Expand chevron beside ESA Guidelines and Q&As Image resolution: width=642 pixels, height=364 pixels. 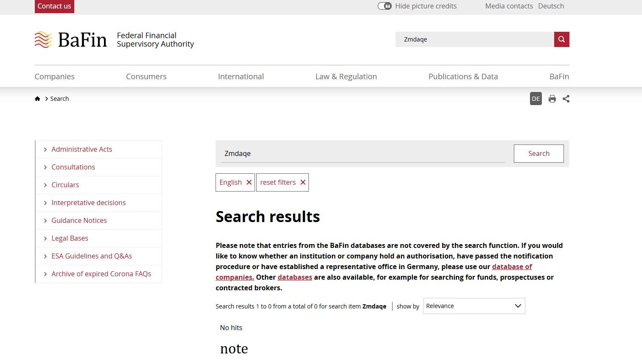[45, 256]
